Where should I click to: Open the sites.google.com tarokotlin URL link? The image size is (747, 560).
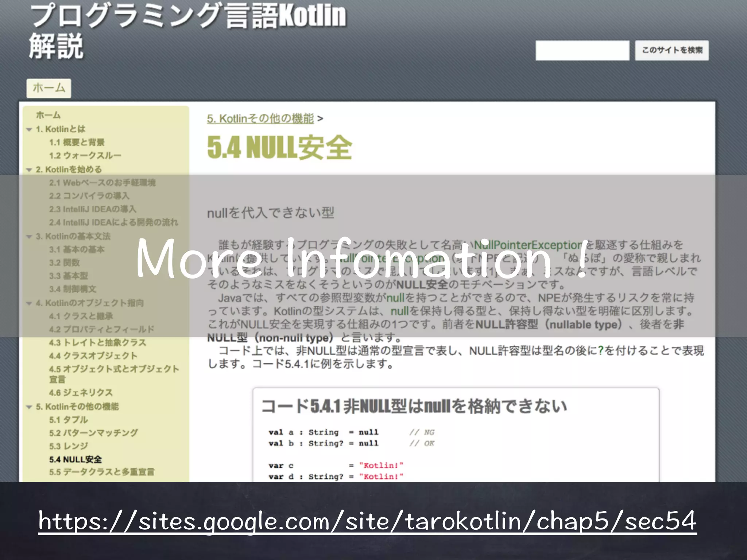point(367,521)
